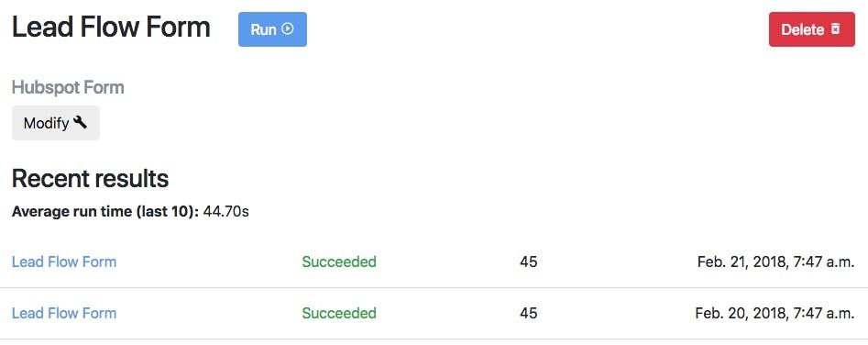Open the Lead Flow Form result from Feb. 21
This screenshot has width=868, height=345.
click(x=64, y=262)
